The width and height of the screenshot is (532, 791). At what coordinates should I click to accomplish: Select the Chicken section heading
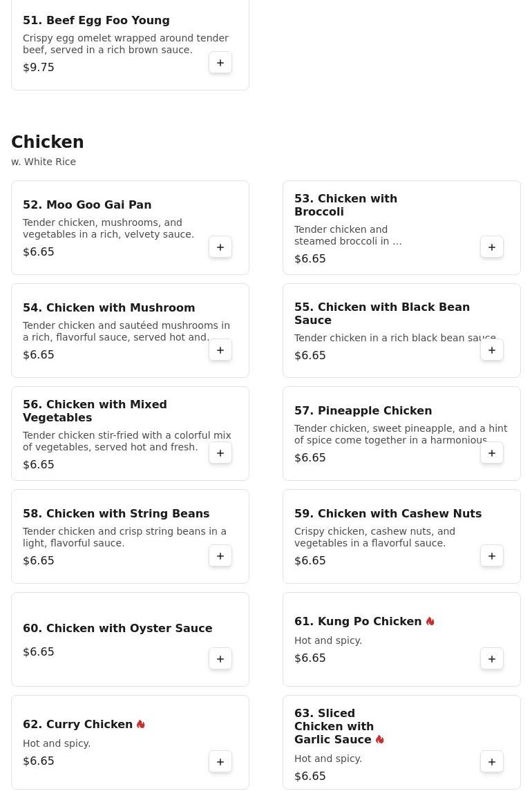(48, 142)
